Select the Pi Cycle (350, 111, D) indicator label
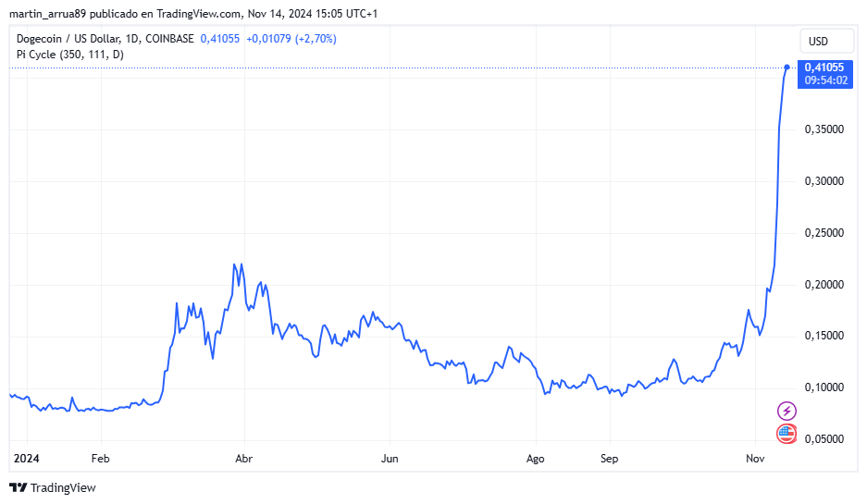Image resolution: width=867 pixels, height=504 pixels. (70, 55)
